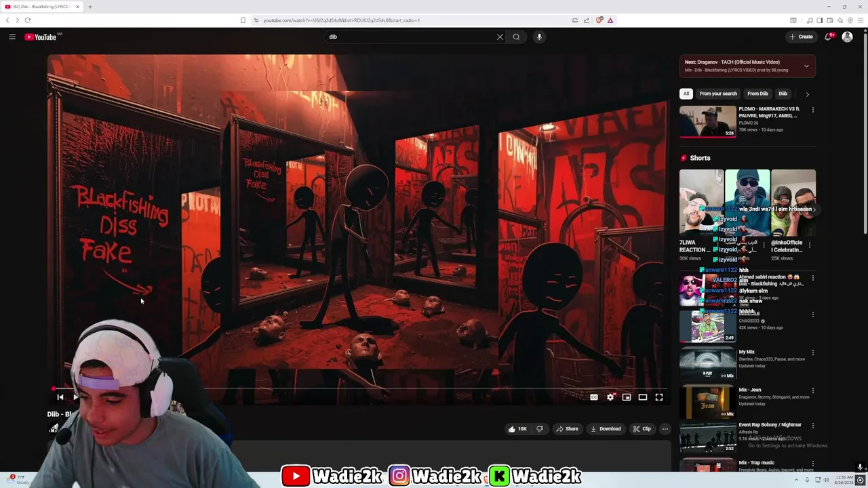
Task: Bookmark this page in the address bar
Action: click(x=243, y=20)
